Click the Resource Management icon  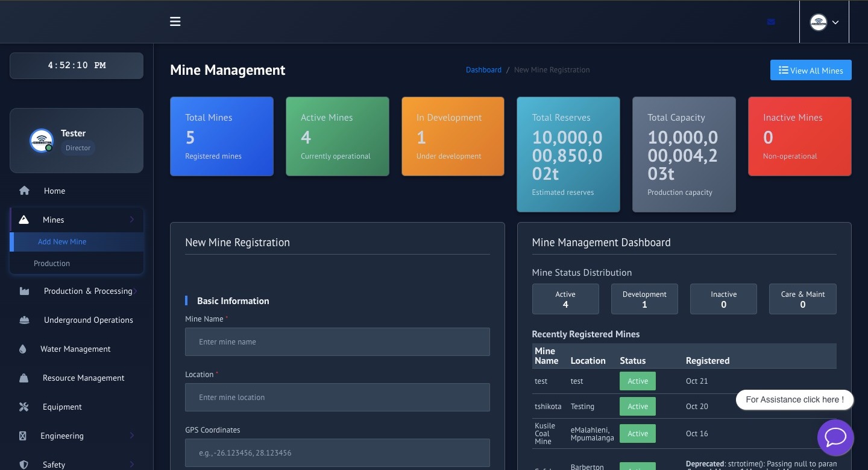24,378
